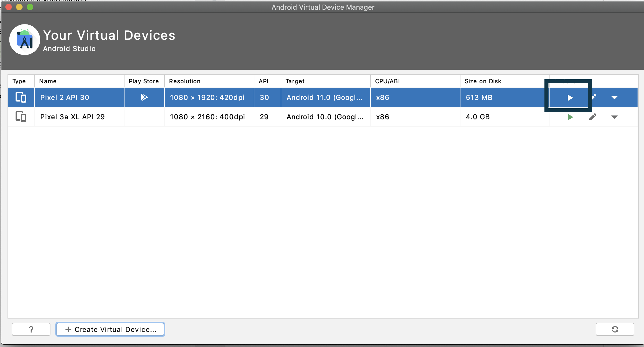Select the Pixel 3a XL API 29 row

[72, 117]
